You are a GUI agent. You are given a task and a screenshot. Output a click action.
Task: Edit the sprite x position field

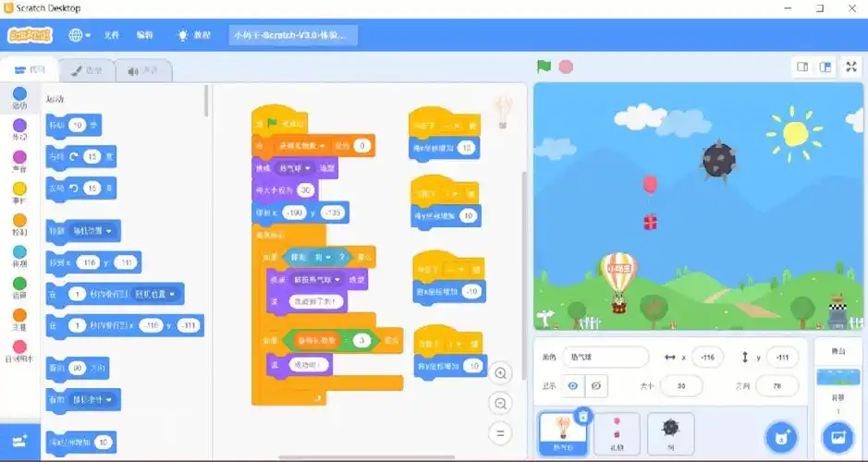tap(707, 358)
